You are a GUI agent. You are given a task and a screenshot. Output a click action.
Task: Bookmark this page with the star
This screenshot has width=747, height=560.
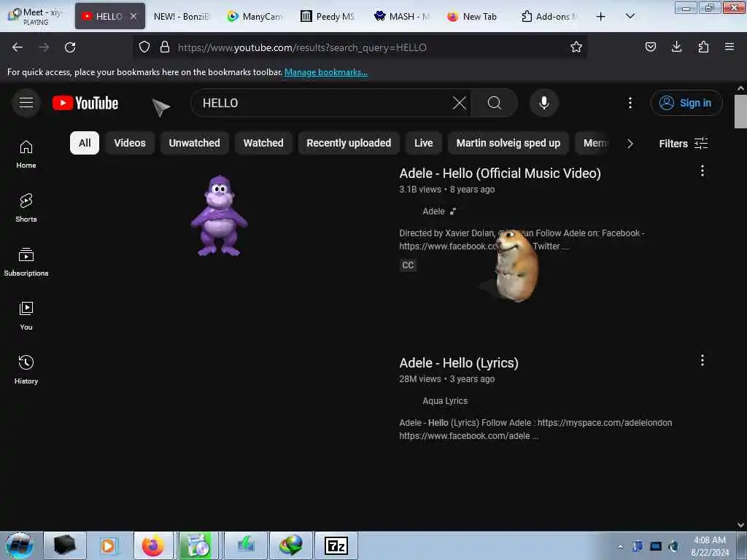click(x=576, y=47)
